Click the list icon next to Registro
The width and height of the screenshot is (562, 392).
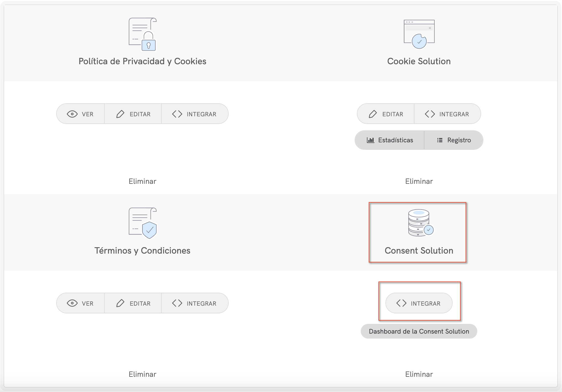440,140
